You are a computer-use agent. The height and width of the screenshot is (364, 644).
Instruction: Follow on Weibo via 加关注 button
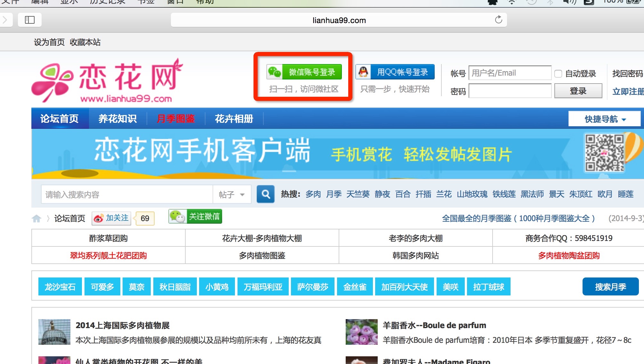pyautogui.click(x=111, y=218)
